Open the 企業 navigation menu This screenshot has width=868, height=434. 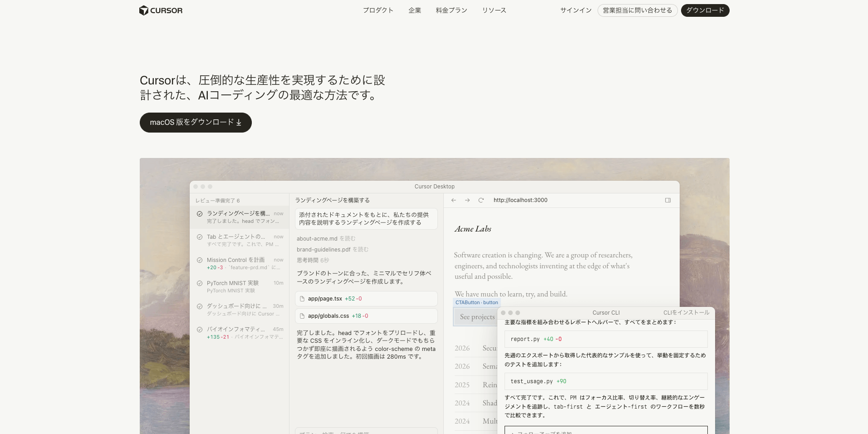(415, 10)
